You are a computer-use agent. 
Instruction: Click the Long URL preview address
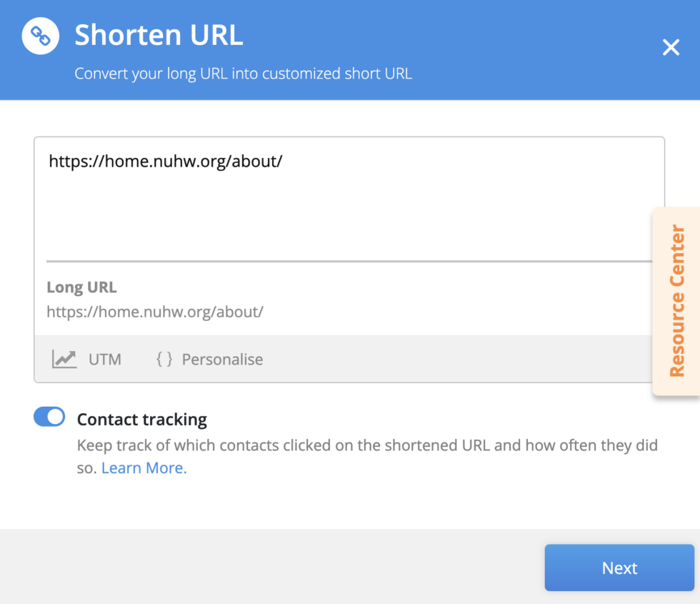(155, 312)
